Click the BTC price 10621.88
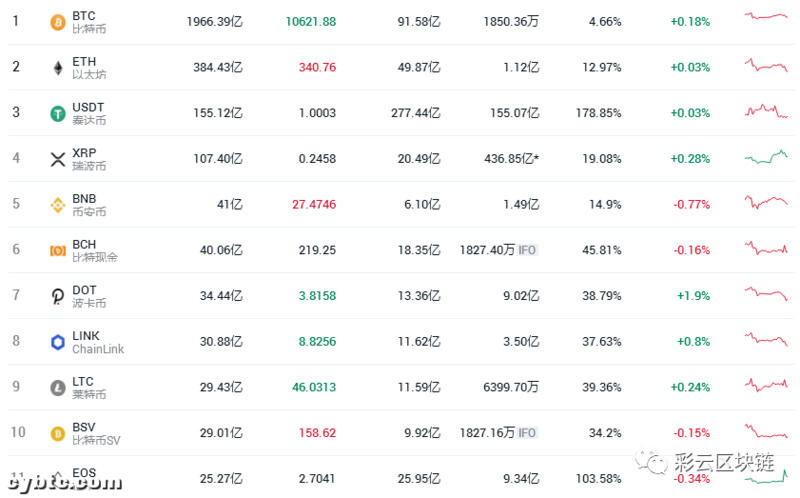Viewport: 800px width, 498px height. pyautogui.click(x=310, y=22)
